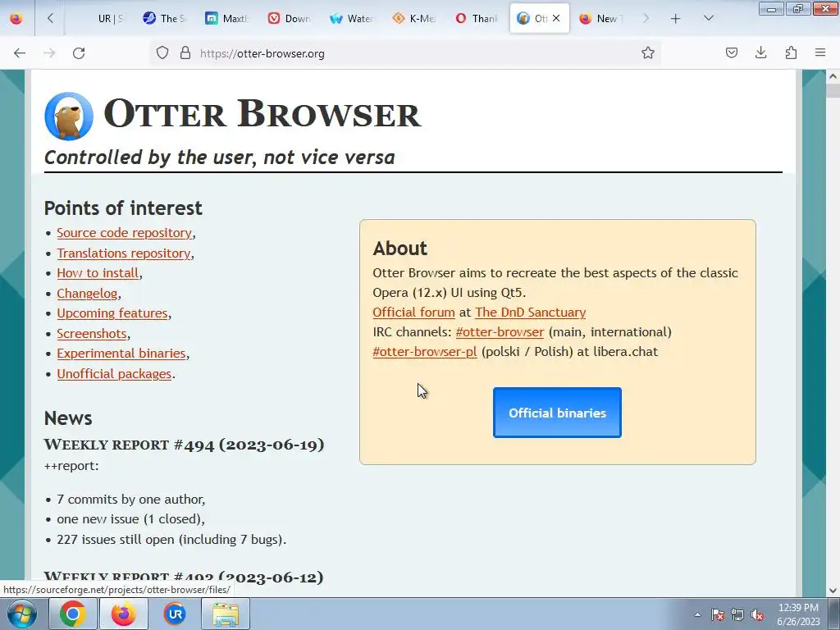This screenshot has width=840, height=630.
Task: Open Action Center flag icon
Action: pyautogui.click(x=717, y=614)
